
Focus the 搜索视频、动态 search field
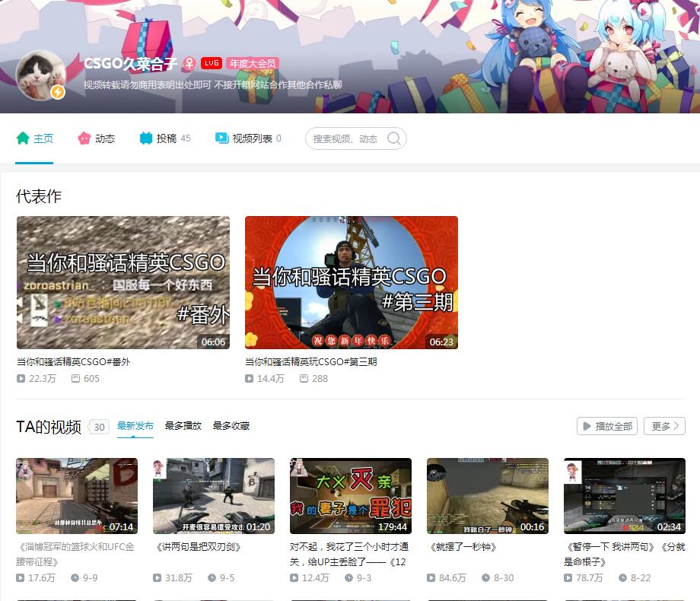click(x=356, y=139)
